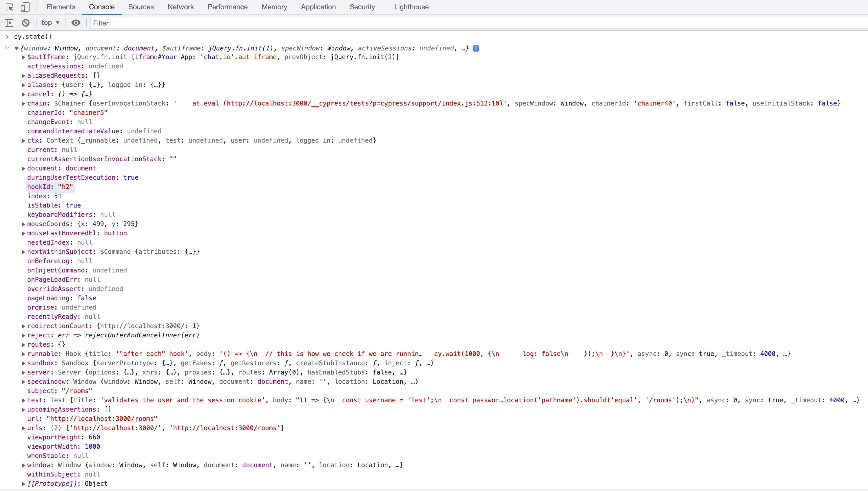Expand the [[Prototype]] Object entry
868x491 pixels.
(23, 484)
